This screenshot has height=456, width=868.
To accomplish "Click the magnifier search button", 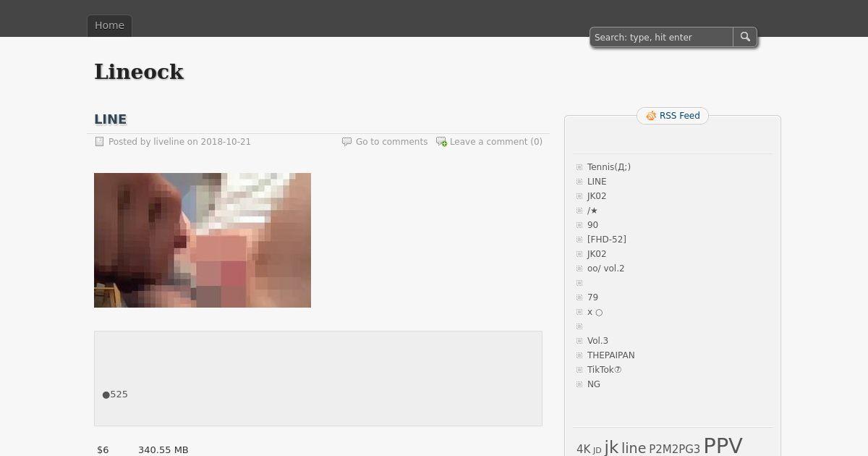I will point(745,37).
